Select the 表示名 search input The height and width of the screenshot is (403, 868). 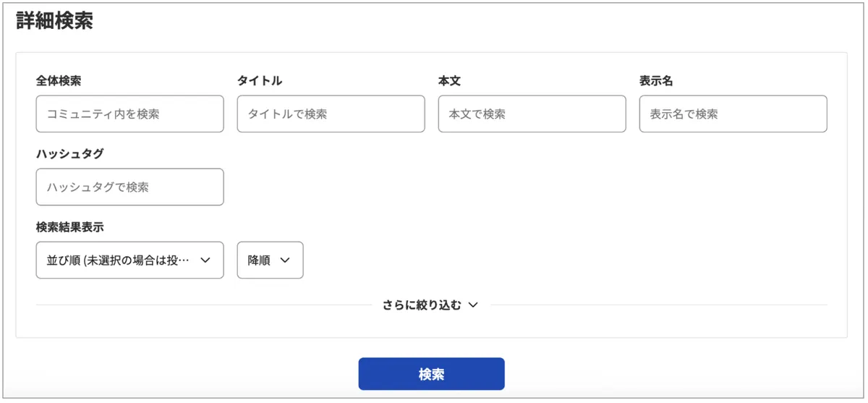(733, 114)
